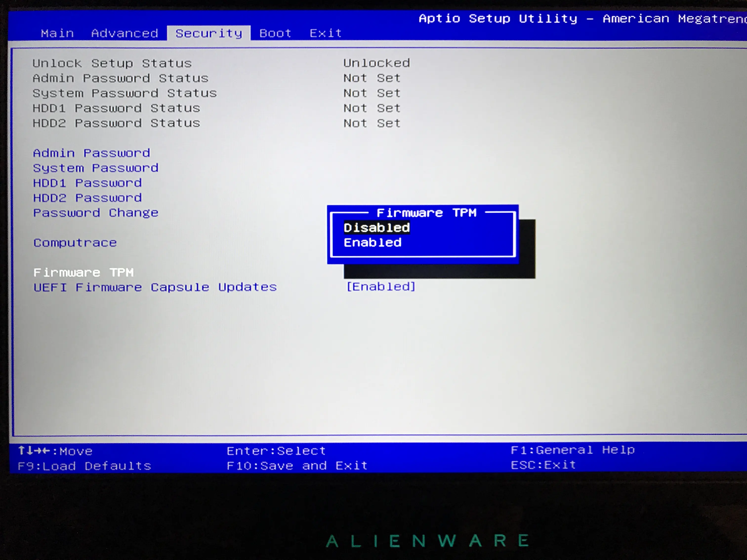Go to the Boot tab
747x560 pixels.
(x=275, y=33)
